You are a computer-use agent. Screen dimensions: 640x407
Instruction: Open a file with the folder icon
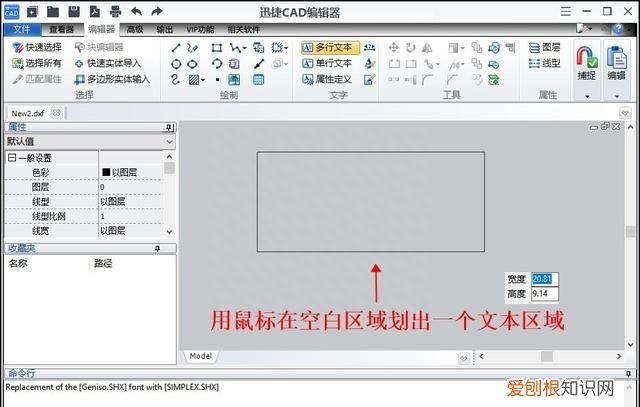coord(53,11)
